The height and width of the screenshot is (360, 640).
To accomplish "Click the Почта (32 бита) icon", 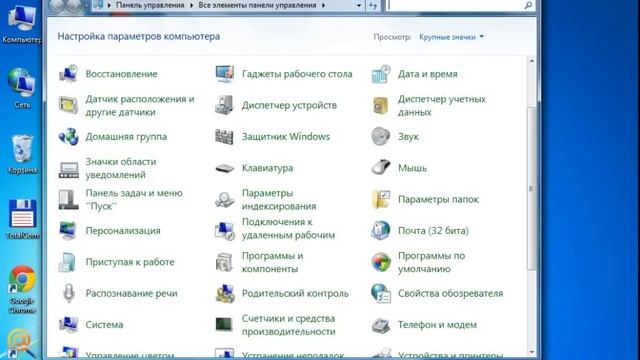I will (x=381, y=231).
